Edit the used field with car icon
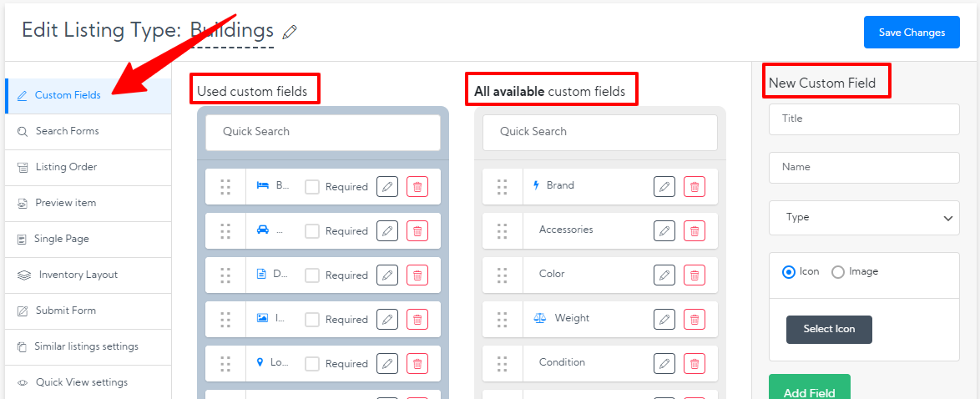Screen dimensions: 980x399 click(x=386, y=231)
